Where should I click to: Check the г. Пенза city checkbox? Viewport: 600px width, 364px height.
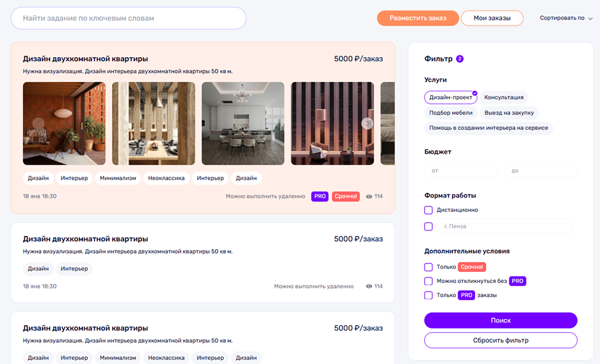(x=428, y=226)
